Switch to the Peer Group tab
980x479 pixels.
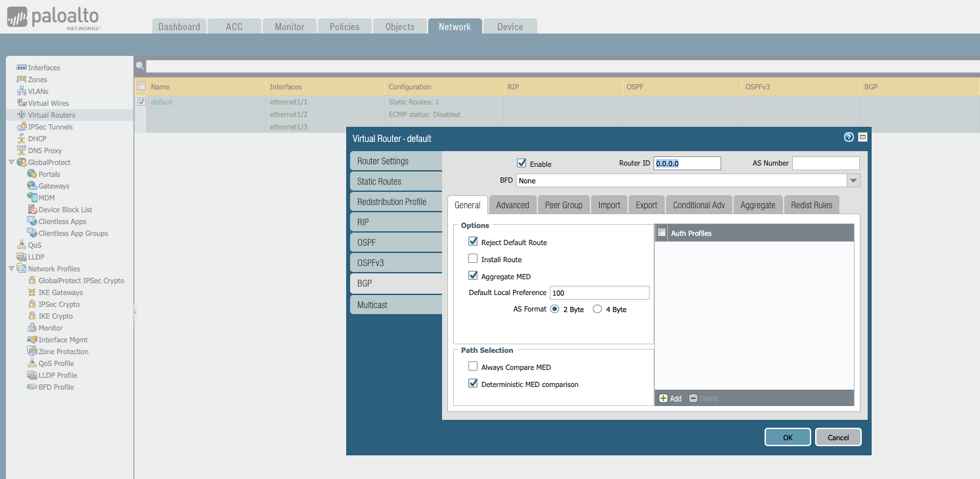tap(564, 205)
